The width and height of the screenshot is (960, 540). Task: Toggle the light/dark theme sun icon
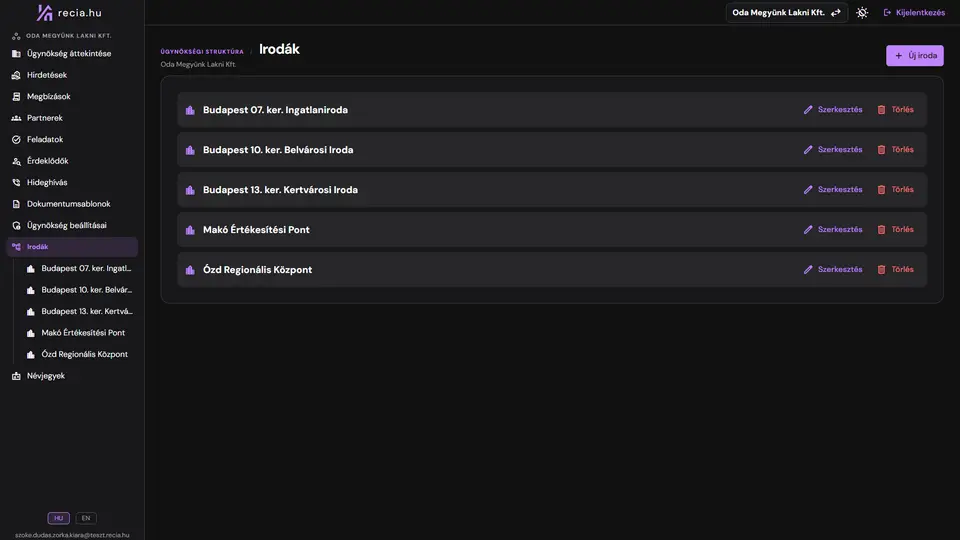tap(862, 12)
